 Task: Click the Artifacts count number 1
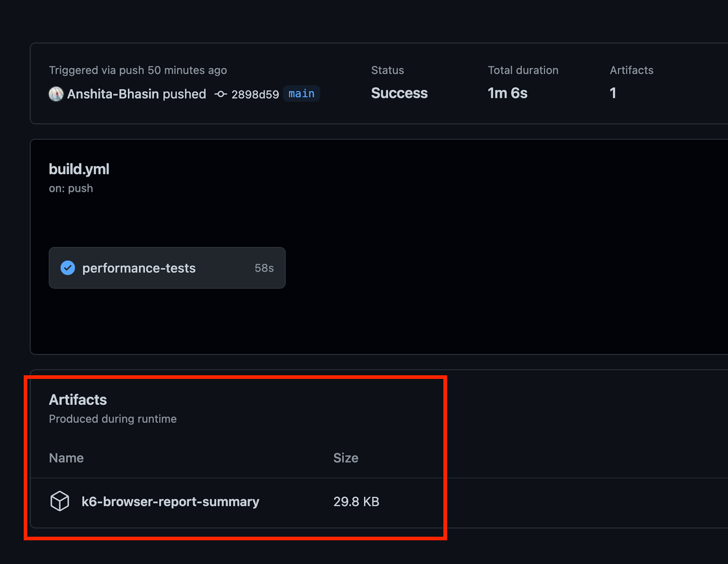coord(613,93)
